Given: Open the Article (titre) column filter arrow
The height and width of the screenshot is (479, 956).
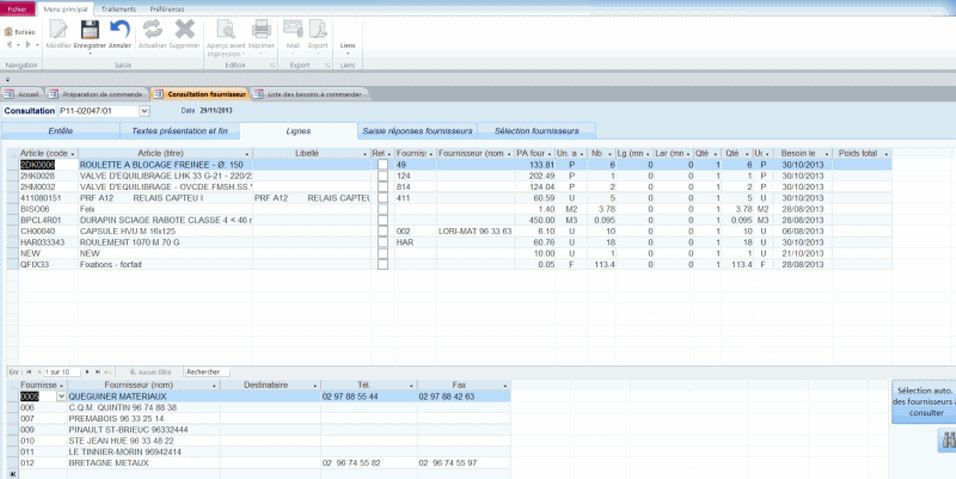Looking at the screenshot, I should point(247,154).
